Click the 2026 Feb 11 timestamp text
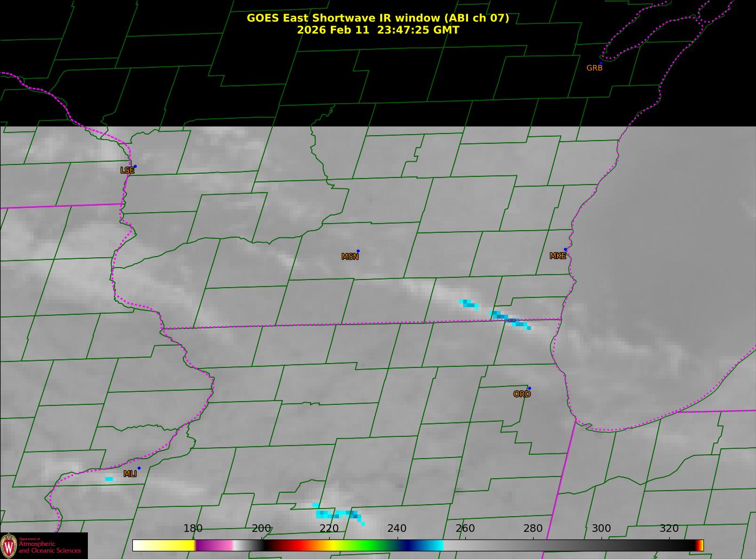This screenshot has height=559, width=756. [377, 30]
